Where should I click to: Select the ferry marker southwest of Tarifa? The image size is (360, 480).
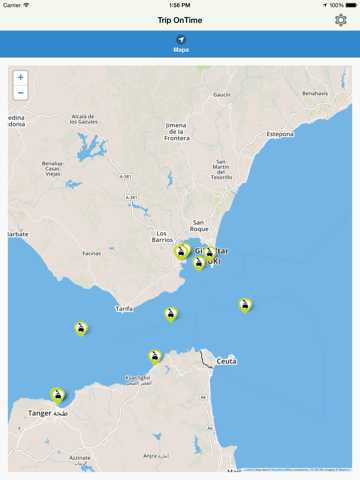pyautogui.click(x=81, y=329)
